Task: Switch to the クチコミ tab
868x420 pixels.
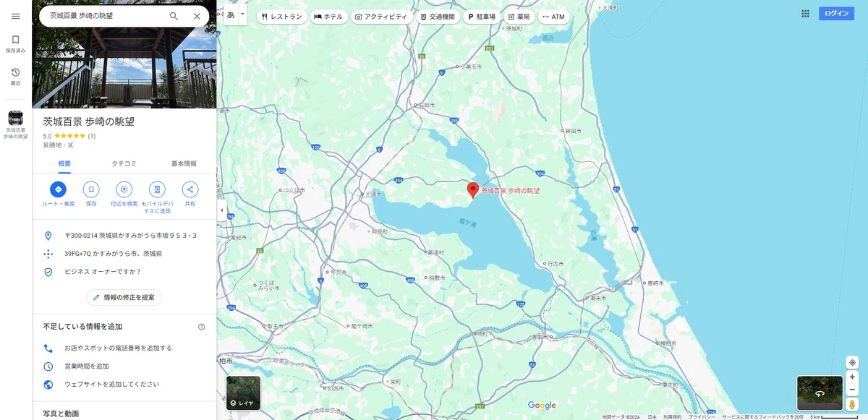Action: [x=124, y=164]
